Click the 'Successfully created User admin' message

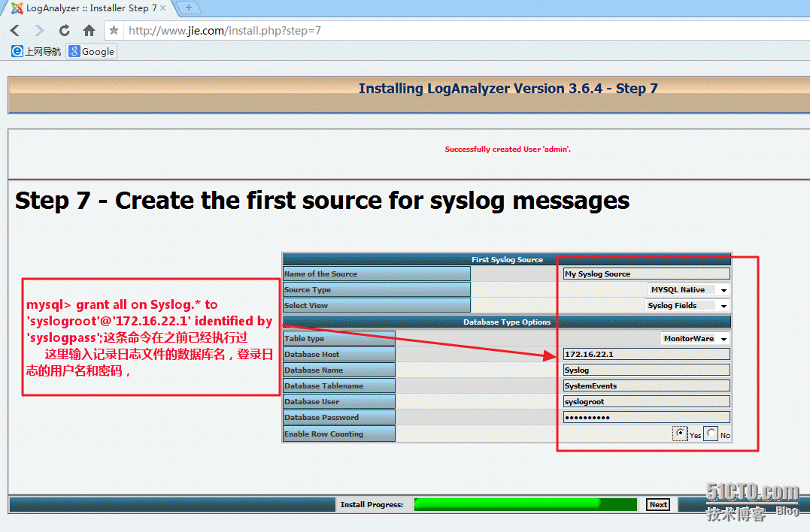pyautogui.click(x=508, y=149)
